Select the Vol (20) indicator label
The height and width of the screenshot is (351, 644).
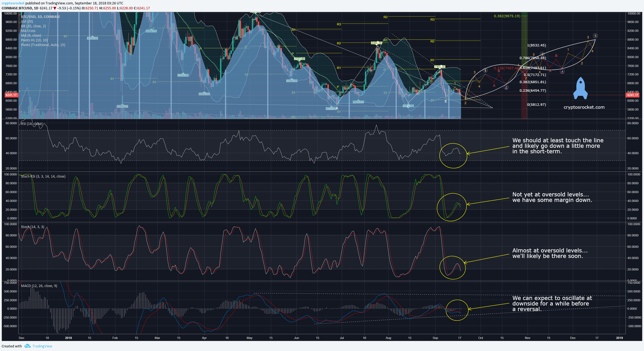click(x=27, y=21)
